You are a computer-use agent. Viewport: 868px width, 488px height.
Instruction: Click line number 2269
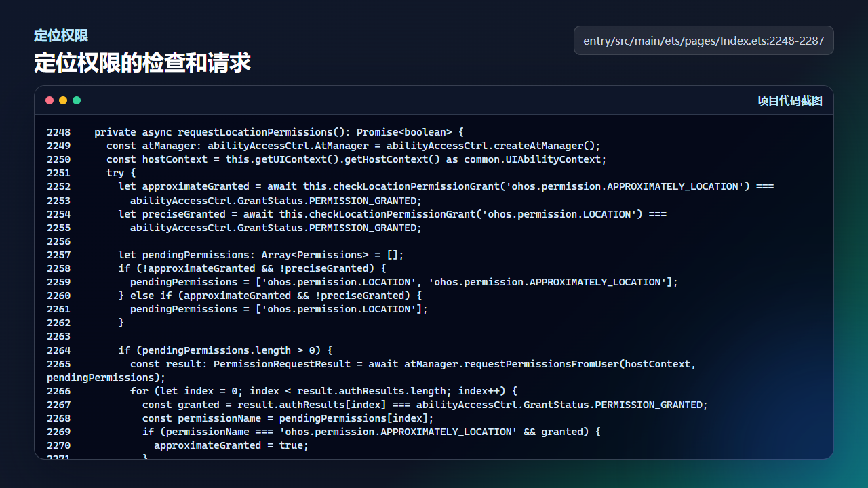pyautogui.click(x=58, y=432)
